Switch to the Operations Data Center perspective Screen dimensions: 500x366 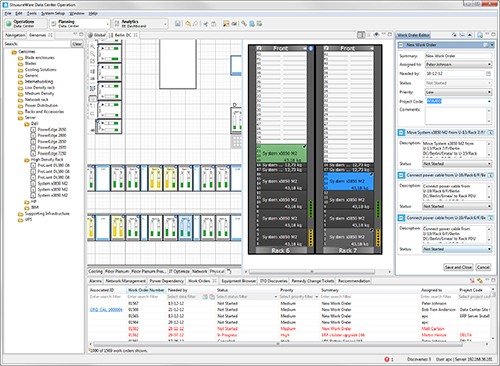[x=25, y=24]
